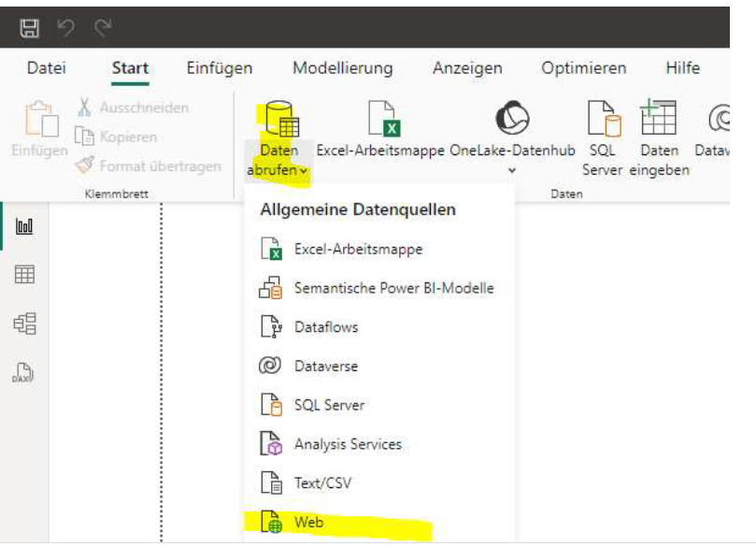Open the Hilfe tab
756x546 pixels.
point(683,68)
